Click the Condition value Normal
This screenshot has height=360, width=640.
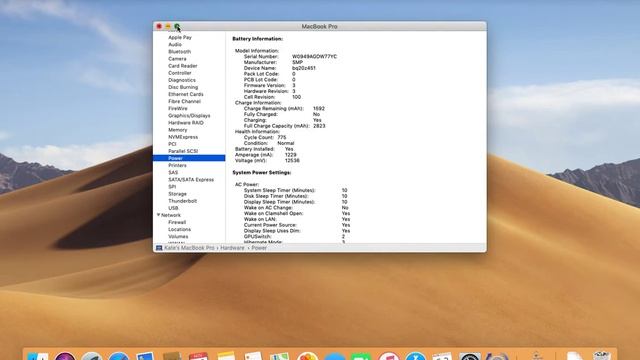286,143
